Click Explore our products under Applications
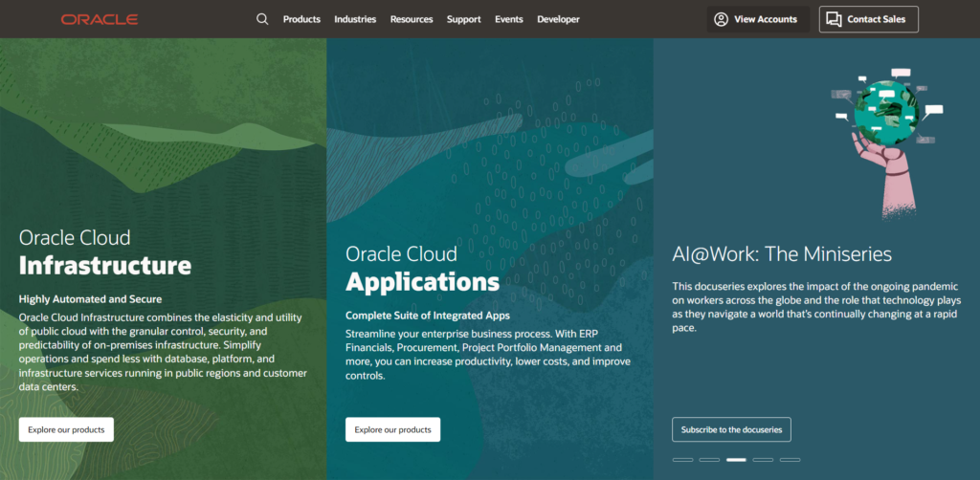Screen dimensions: 980x480 tap(392, 429)
